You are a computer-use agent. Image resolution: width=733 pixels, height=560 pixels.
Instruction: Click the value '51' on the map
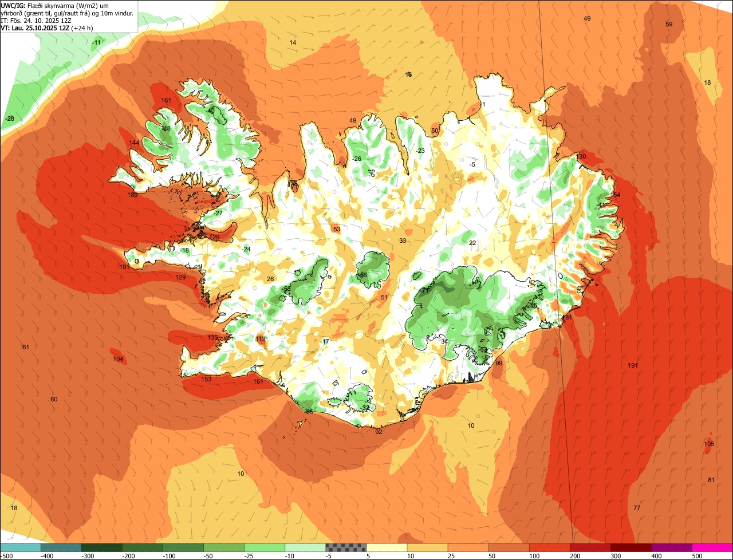[384, 297]
